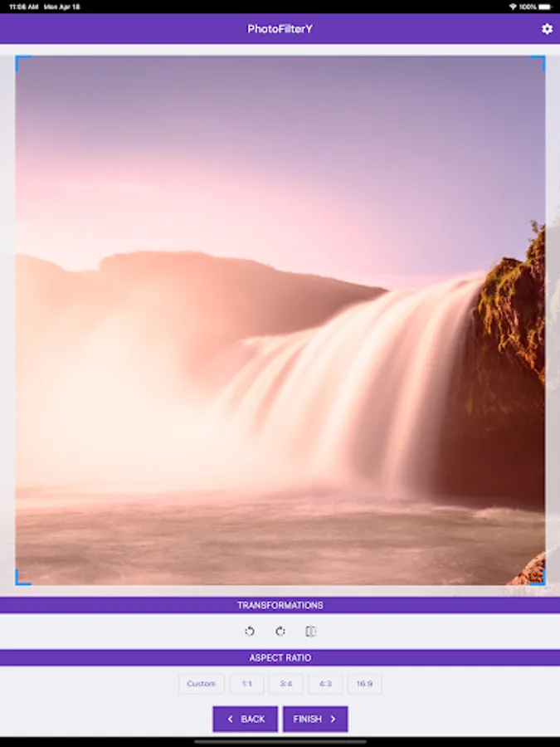560x747 pixels.
Task: Click the battery indicator in status bar
Action: pyautogui.click(x=546, y=7)
